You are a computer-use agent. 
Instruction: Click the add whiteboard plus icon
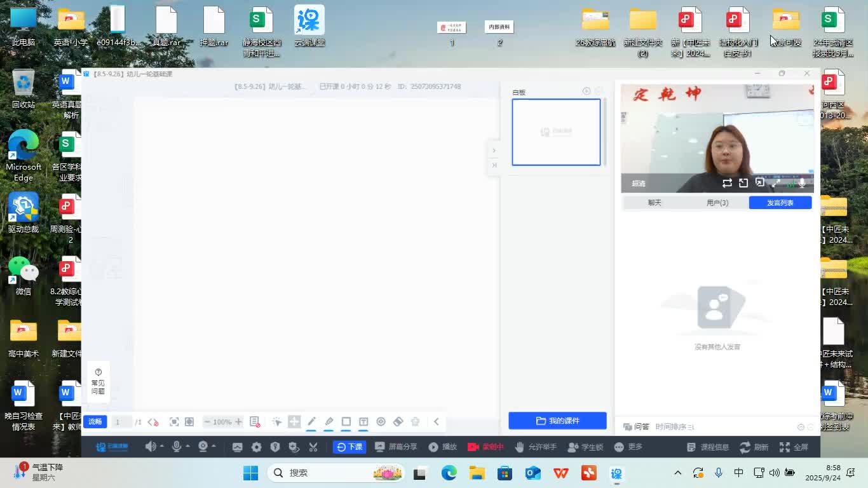[x=586, y=91]
